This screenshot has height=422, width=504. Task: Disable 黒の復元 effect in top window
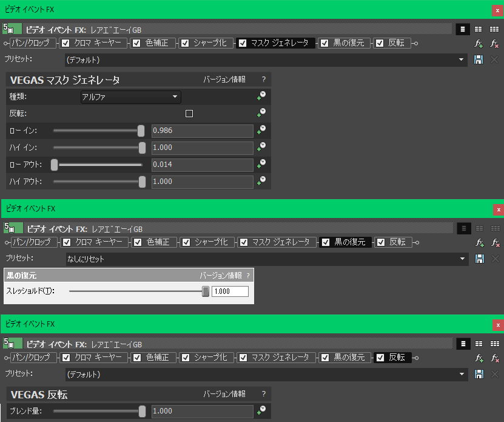point(324,43)
